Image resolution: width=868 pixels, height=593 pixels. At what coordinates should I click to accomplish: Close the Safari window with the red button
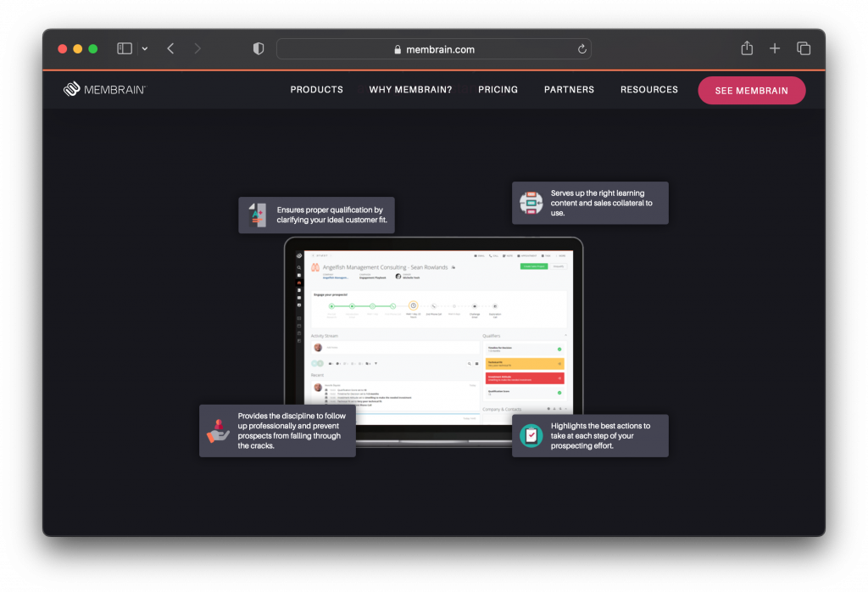[x=63, y=48]
